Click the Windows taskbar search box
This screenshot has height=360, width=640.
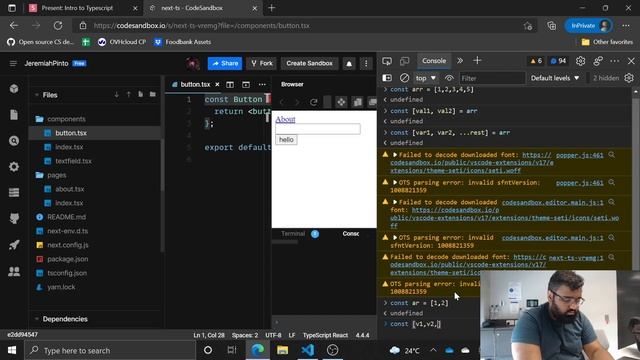pyautogui.click(x=111, y=350)
